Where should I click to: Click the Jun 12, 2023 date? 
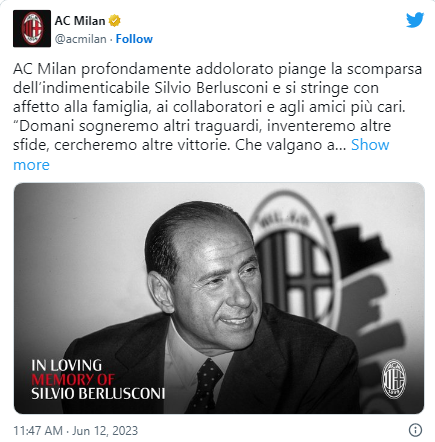click(x=105, y=430)
